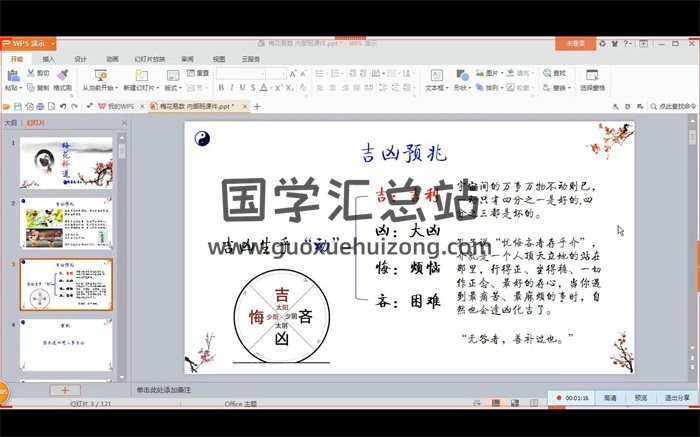Toggle Bold formatting

point(221,87)
